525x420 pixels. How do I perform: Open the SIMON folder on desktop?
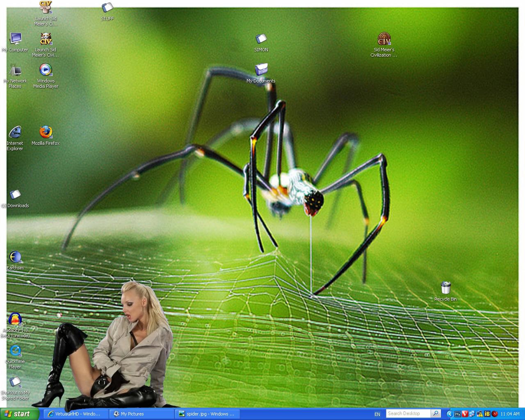pos(261,39)
